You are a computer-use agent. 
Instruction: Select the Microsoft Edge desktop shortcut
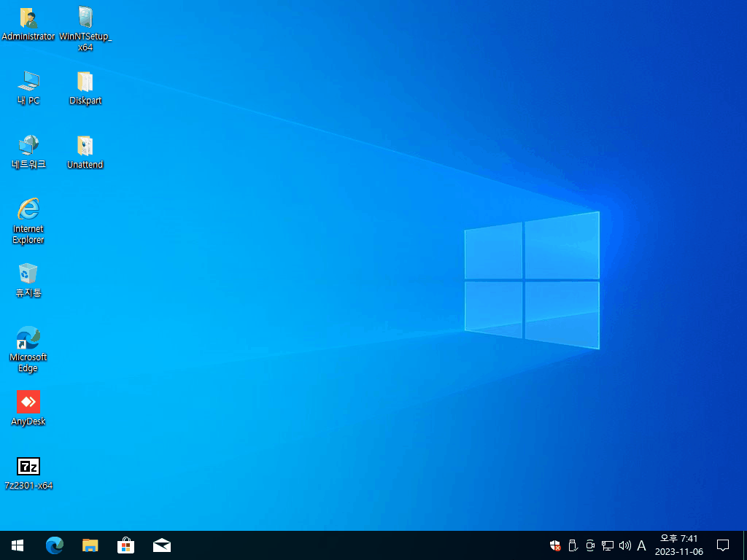[28, 349]
